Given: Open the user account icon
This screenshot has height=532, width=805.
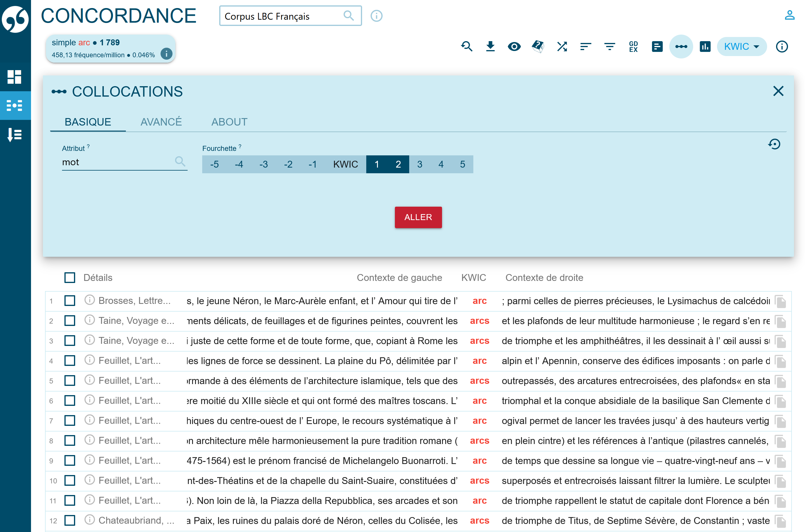Looking at the screenshot, I should (x=789, y=15).
